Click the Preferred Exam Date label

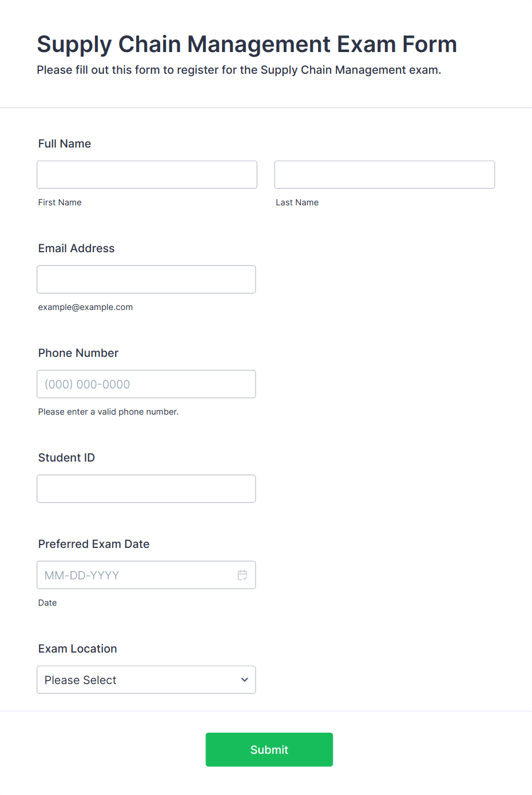click(x=94, y=544)
